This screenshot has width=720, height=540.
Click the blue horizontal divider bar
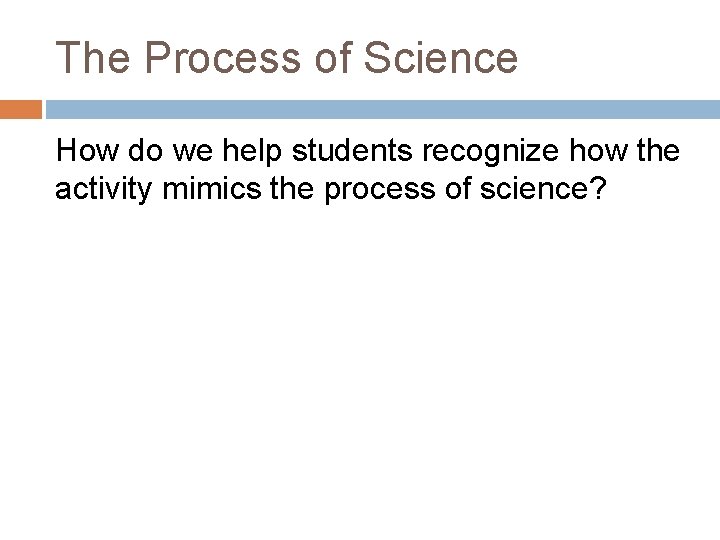point(383,109)
